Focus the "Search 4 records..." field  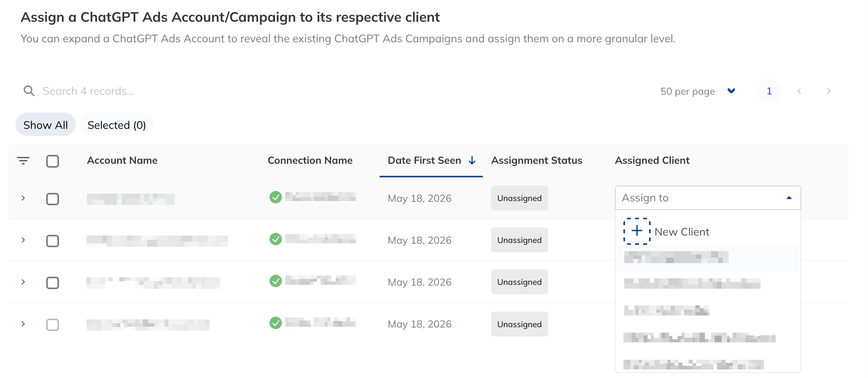click(x=124, y=91)
